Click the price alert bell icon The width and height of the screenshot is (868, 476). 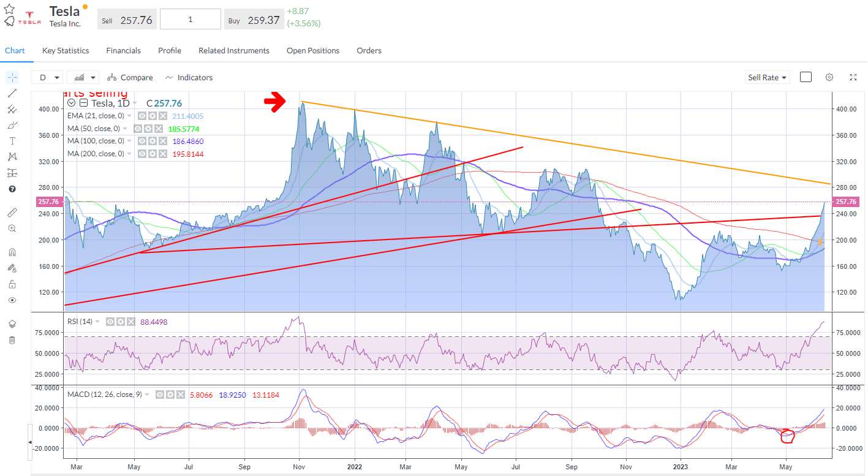pos(9,21)
